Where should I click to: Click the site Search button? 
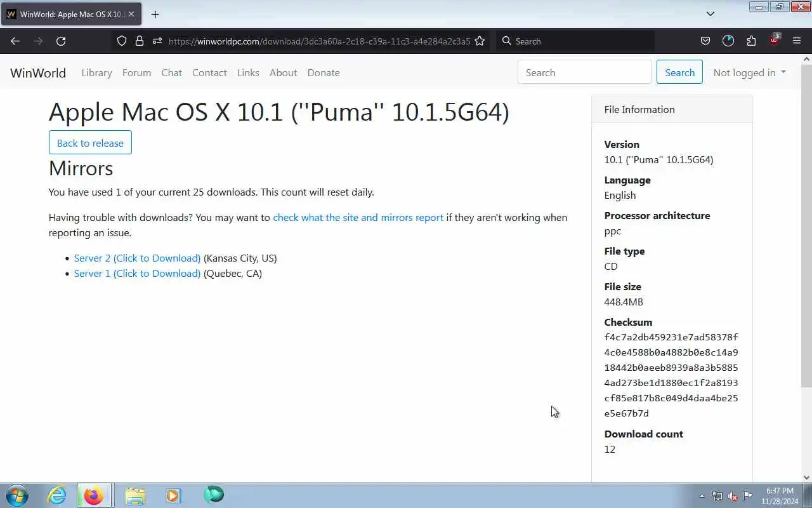(x=679, y=72)
